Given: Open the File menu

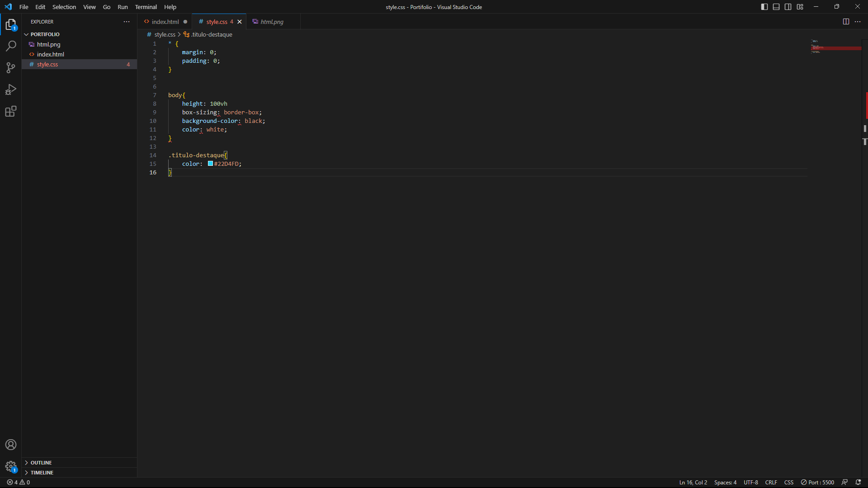Looking at the screenshot, I should [24, 7].
